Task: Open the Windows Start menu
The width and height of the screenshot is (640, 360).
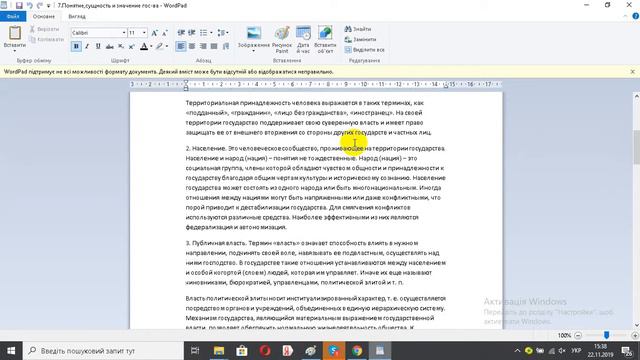Action: (x=11, y=351)
